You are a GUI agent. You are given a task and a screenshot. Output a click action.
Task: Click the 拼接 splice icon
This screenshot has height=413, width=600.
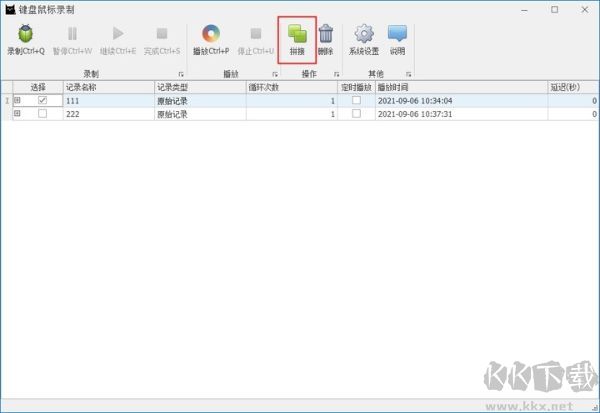297,34
